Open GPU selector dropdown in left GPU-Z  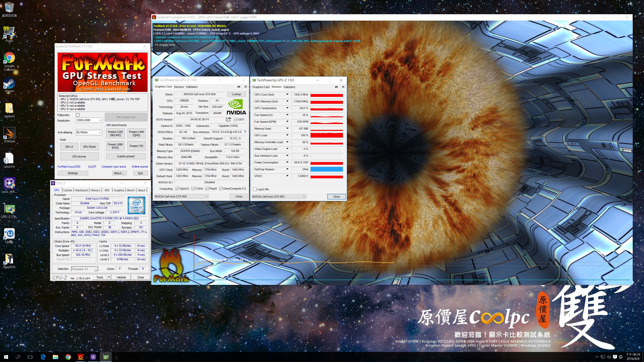(x=181, y=196)
